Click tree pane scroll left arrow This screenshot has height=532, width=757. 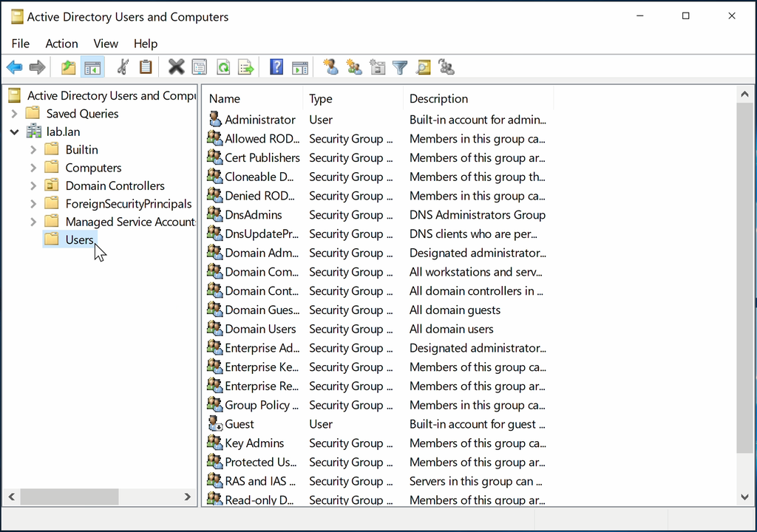pos(12,497)
